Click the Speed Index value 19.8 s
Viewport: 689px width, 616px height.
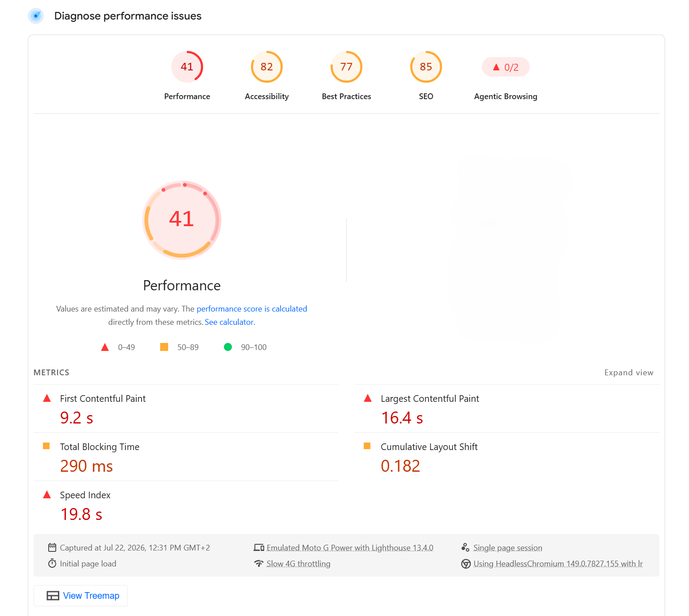coord(81,514)
